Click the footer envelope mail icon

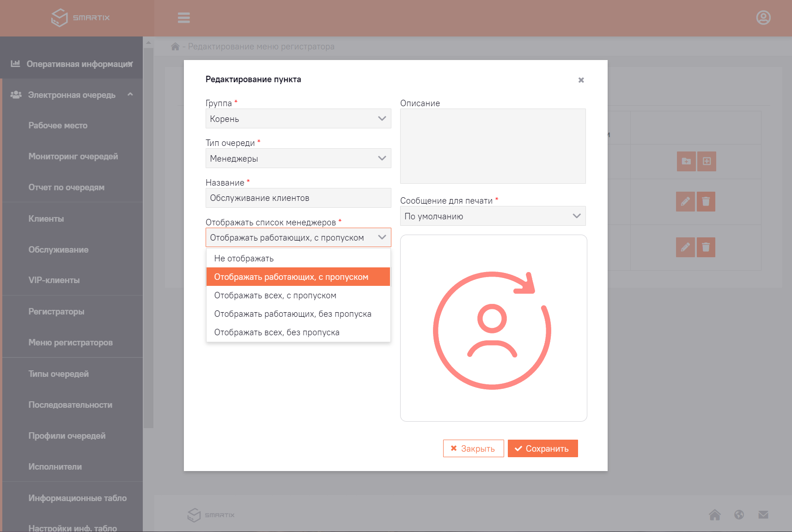point(763,514)
